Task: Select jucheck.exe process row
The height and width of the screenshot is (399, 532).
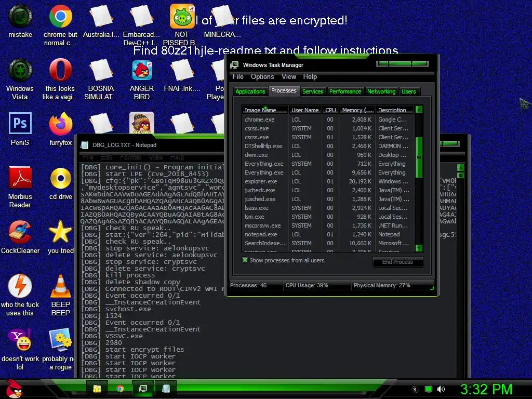Action: [x=328, y=190]
